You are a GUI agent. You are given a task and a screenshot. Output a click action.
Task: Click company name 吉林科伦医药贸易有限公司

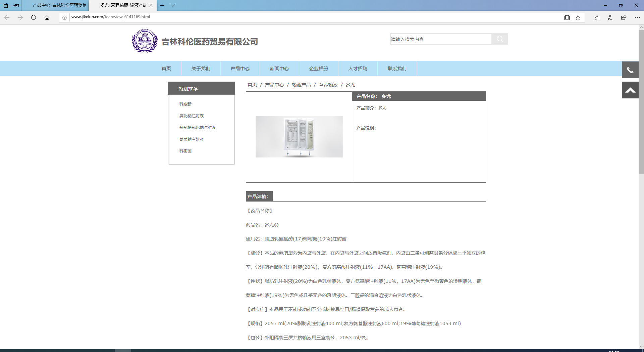pyautogui.click(x=210, y=42)
